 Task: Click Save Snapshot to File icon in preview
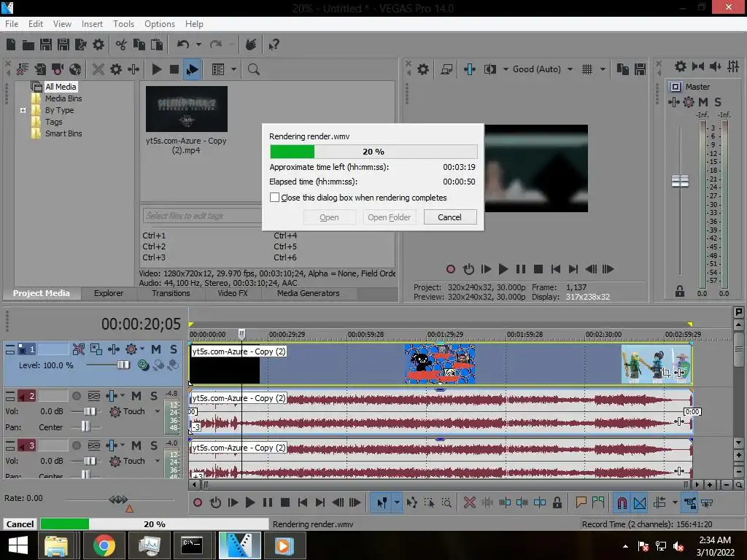coord(640,69)
